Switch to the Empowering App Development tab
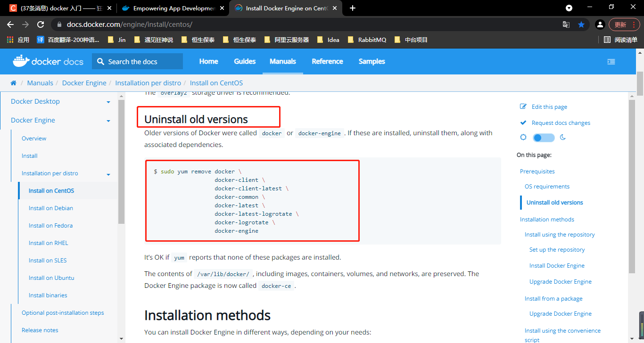The height and width of the screenshot is (343, 644). pos(173,8)
